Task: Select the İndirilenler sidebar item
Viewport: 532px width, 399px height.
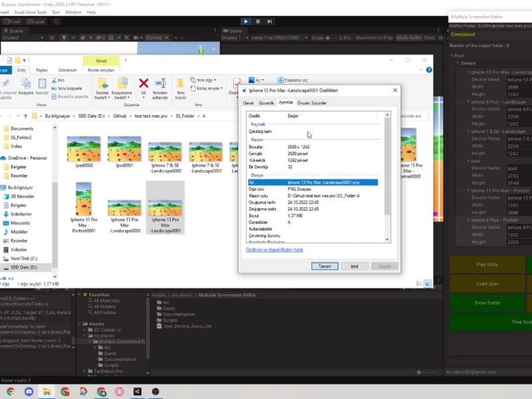Action: click(x=21, y=214)
